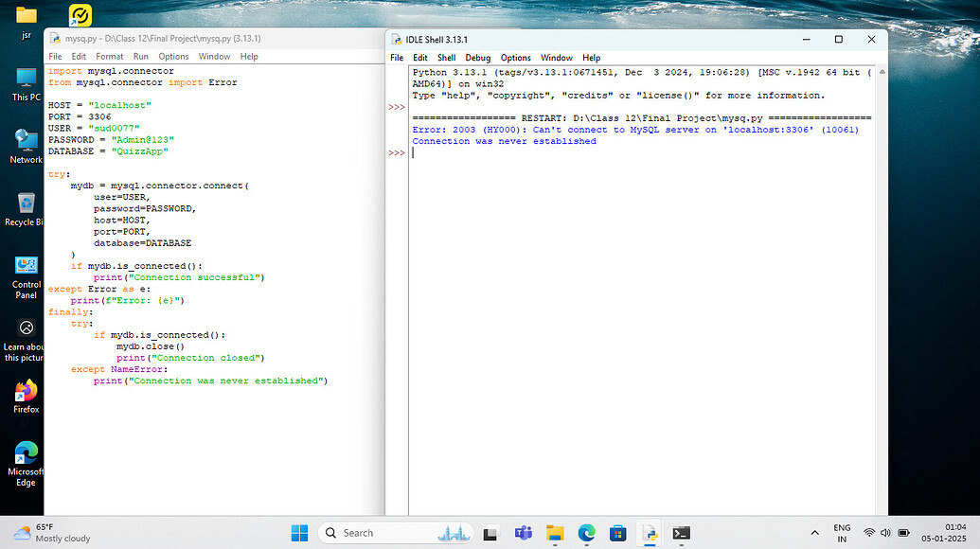Open the Start menu

pos(299,533)
